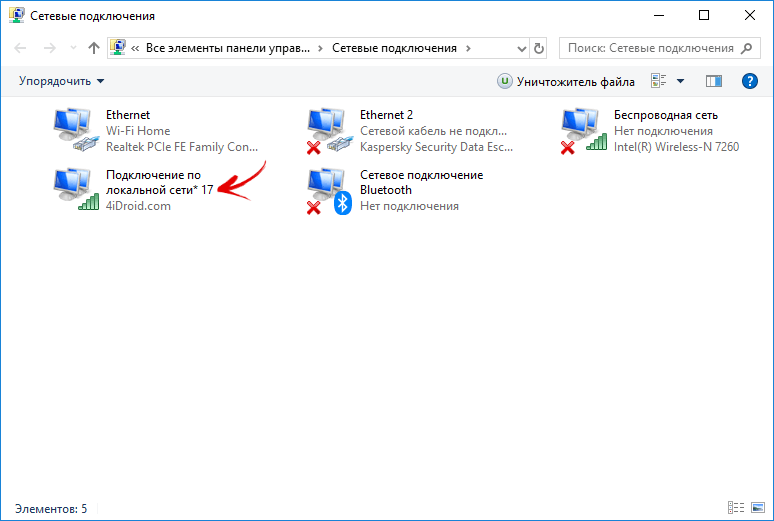Click Элементов: 5 status bar text
The height and width of the screenshot is (521, 774).
51,509
